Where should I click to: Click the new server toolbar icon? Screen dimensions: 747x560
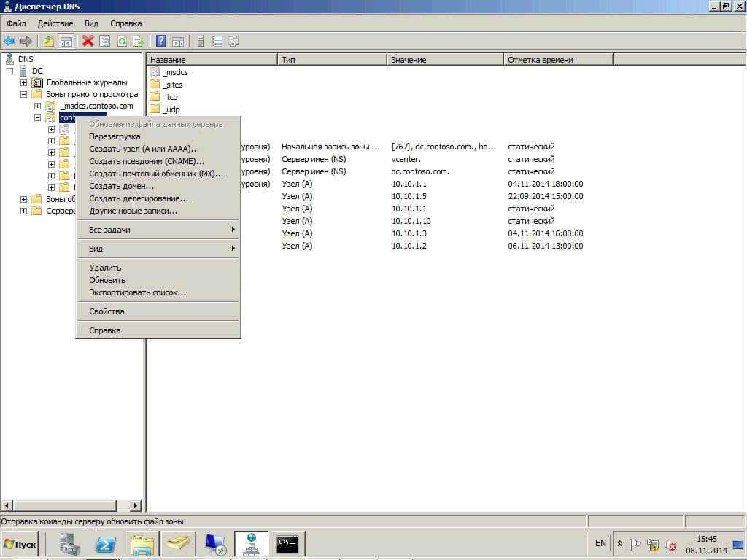point(201,42)
